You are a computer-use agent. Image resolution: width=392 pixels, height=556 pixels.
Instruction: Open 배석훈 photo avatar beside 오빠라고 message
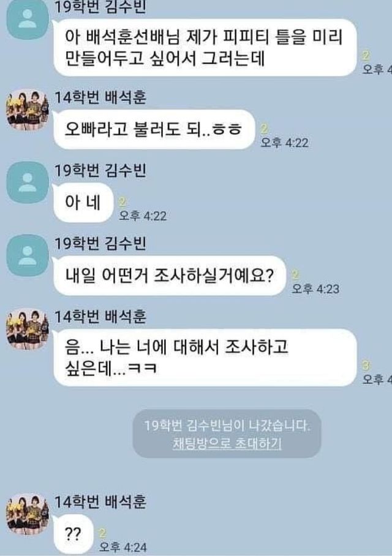28,110
